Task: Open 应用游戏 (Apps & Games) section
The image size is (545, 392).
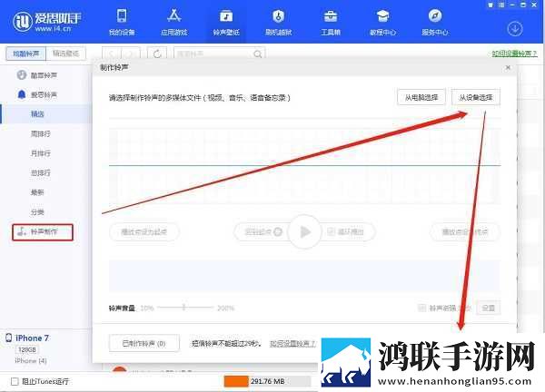Action: (x=173, y=23)
